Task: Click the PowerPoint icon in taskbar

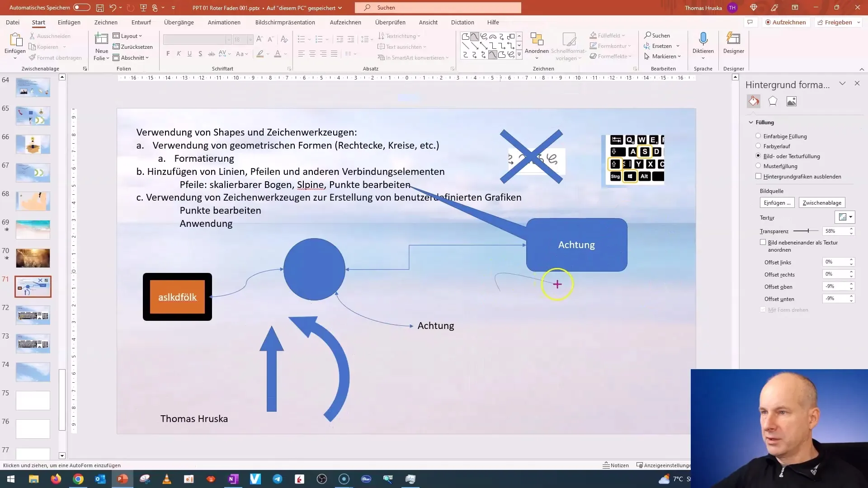Action: pyautogui.click(x=123, y=479)
